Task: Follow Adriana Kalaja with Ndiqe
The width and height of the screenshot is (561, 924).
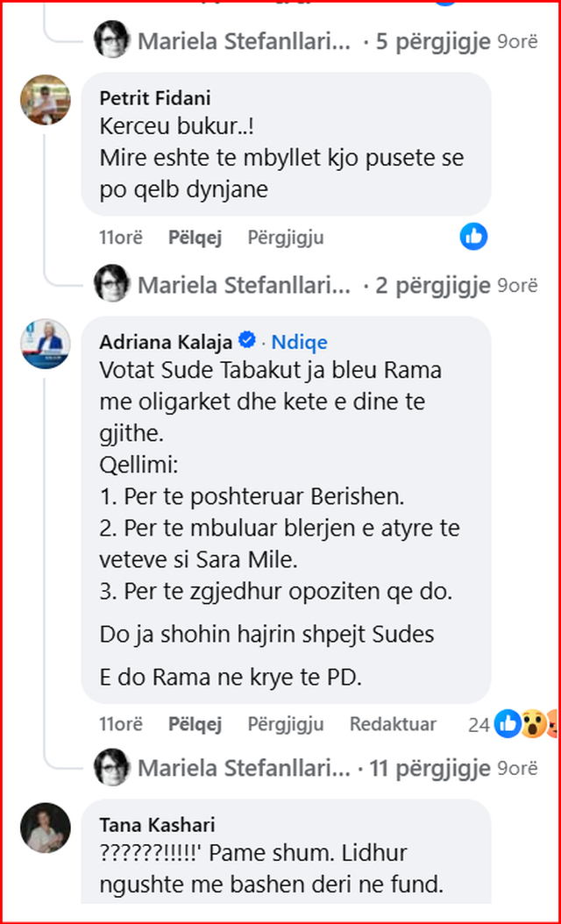Action: (299, 341)
